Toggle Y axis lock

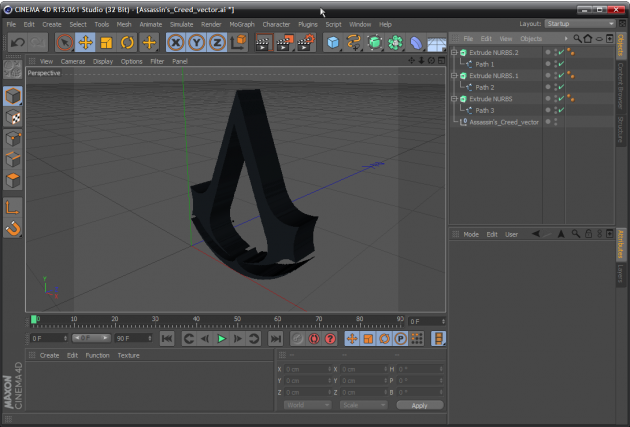pyautogui.click(x=196, y=42)
